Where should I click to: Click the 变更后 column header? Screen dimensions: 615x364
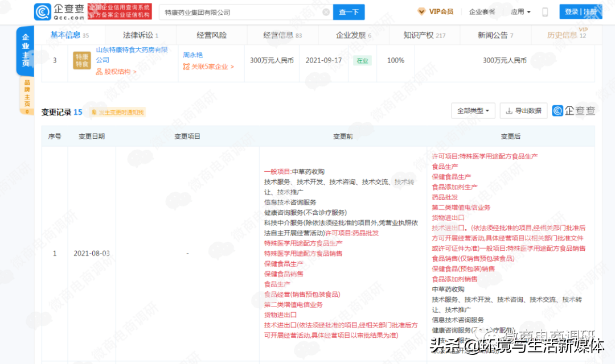pyautogui.click(x=510, y=136)
